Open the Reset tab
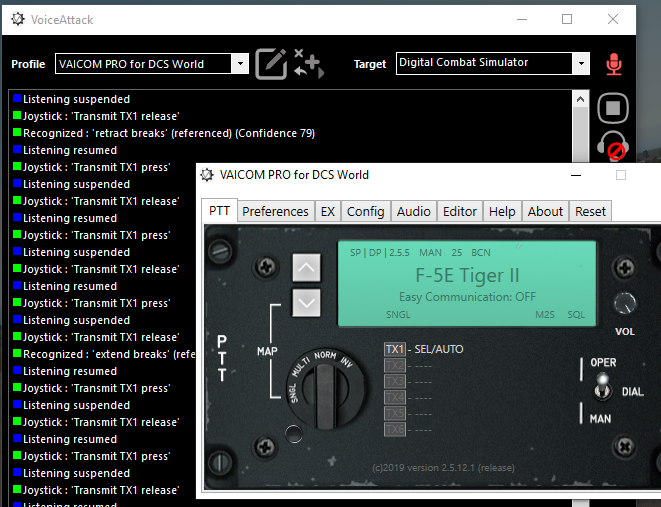 coord(590,211)
